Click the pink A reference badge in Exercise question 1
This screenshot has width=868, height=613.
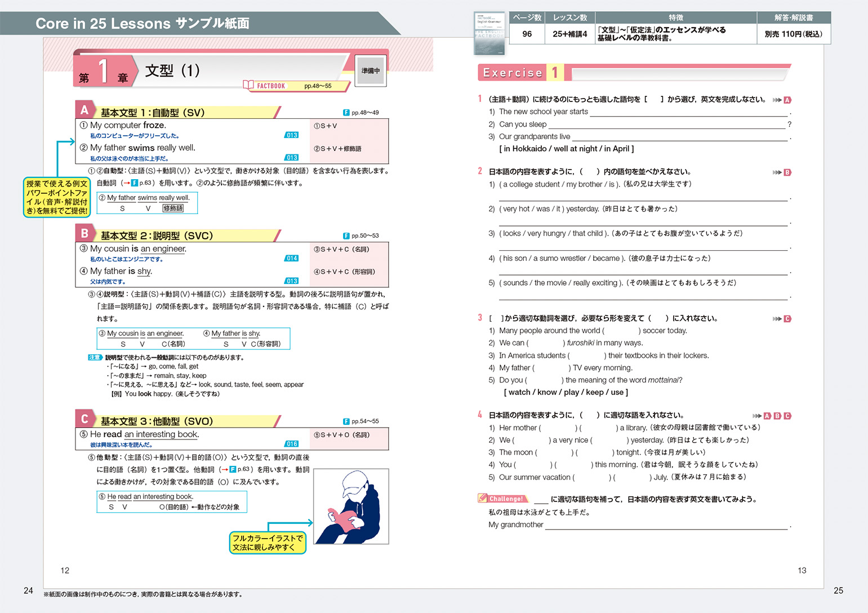point(787,100)
